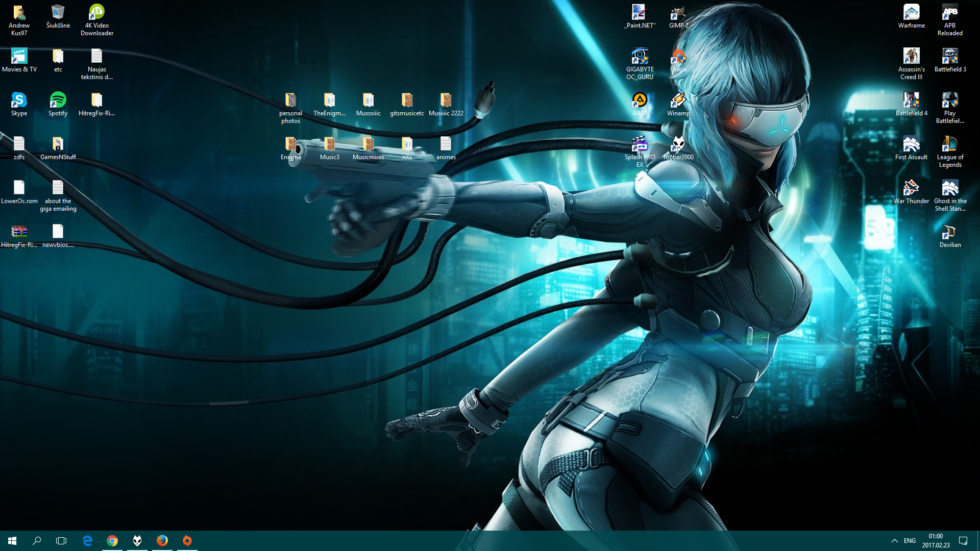This screenshot has height=551, width=980.
Task: Launch GIMP 2 shortcut
Action: point(678,17)
